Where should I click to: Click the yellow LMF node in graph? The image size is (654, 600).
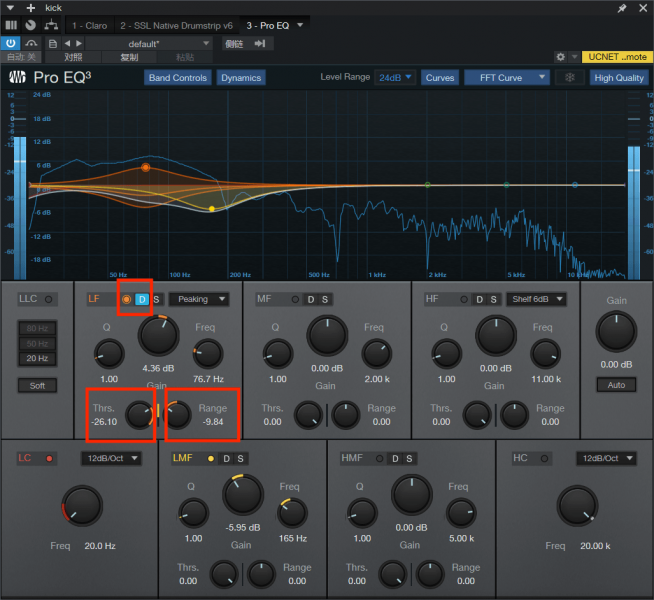[x=212, y=208]
